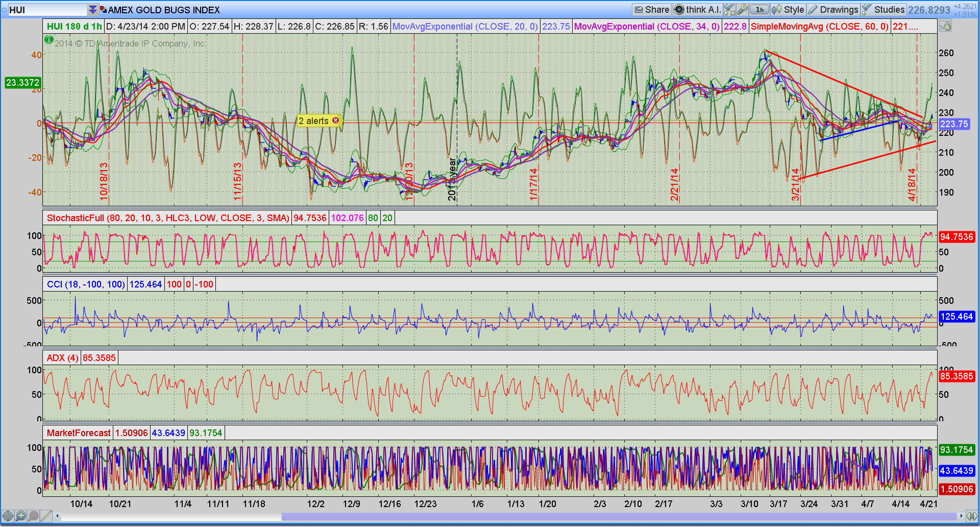This screenshot has width=980, height=527.
Task: Open the Style menu
Action: pos(788,10)
